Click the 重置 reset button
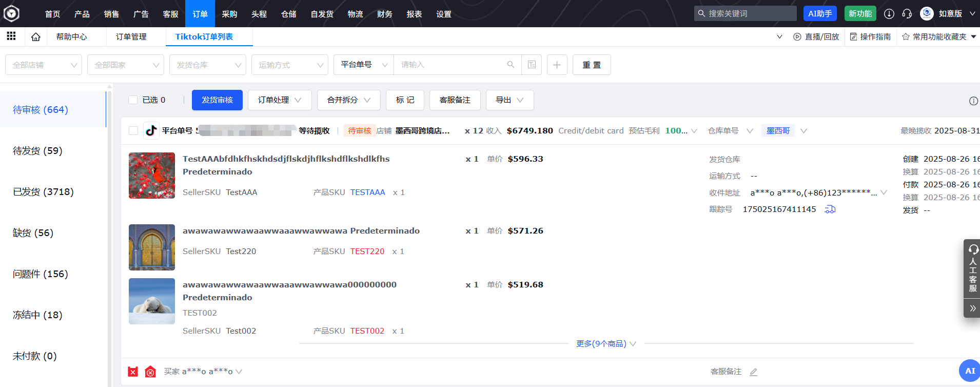Image resolution: width=980 pixels, height=387 pixels. [x=592, y=65]
